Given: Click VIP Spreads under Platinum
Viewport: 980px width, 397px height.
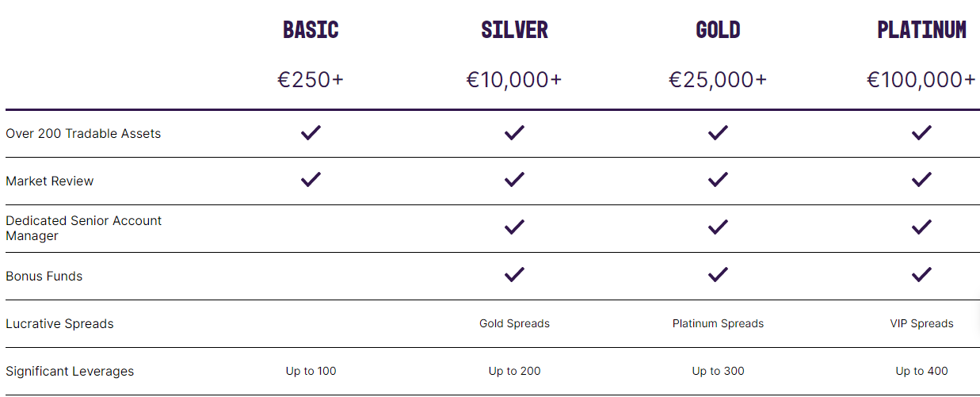Looking at the screenshot, I should (921, 323).
